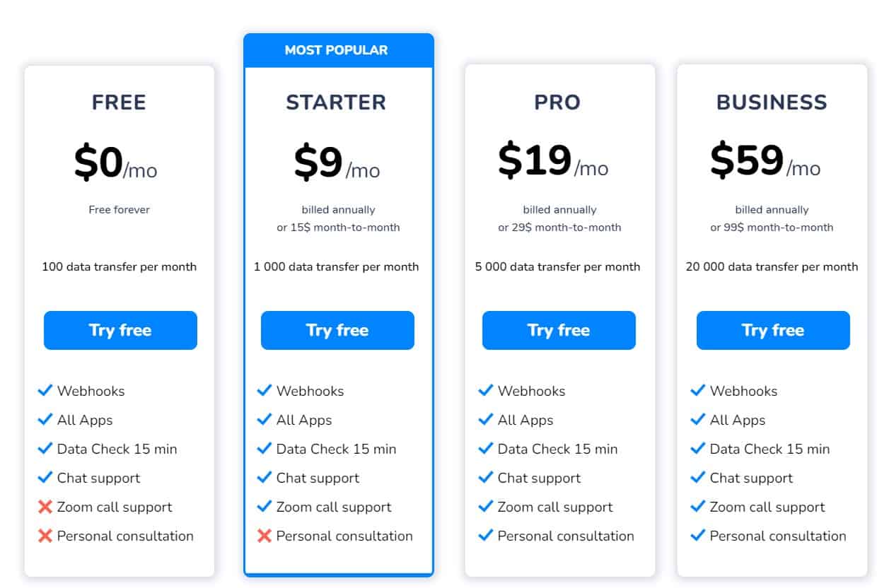Click Try free under the Starter plan
Image resolution: width=877 pixels, height=588 pixels.
337,330
